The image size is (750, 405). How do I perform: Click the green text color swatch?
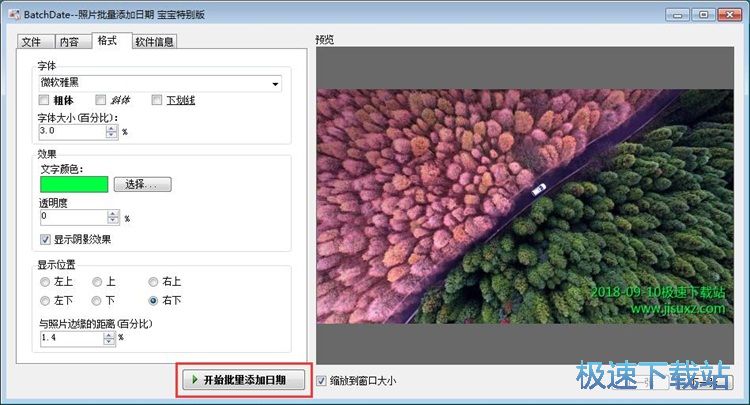(x=74, y=185)
